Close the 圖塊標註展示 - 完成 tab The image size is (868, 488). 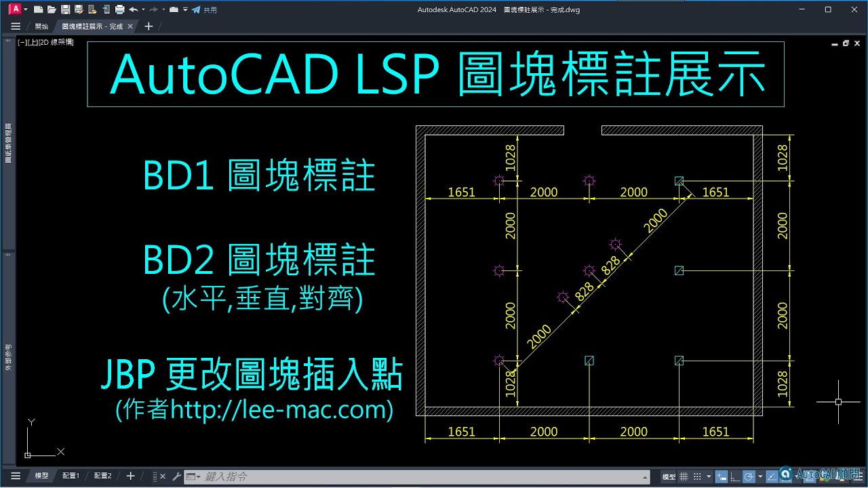point(130,26)
